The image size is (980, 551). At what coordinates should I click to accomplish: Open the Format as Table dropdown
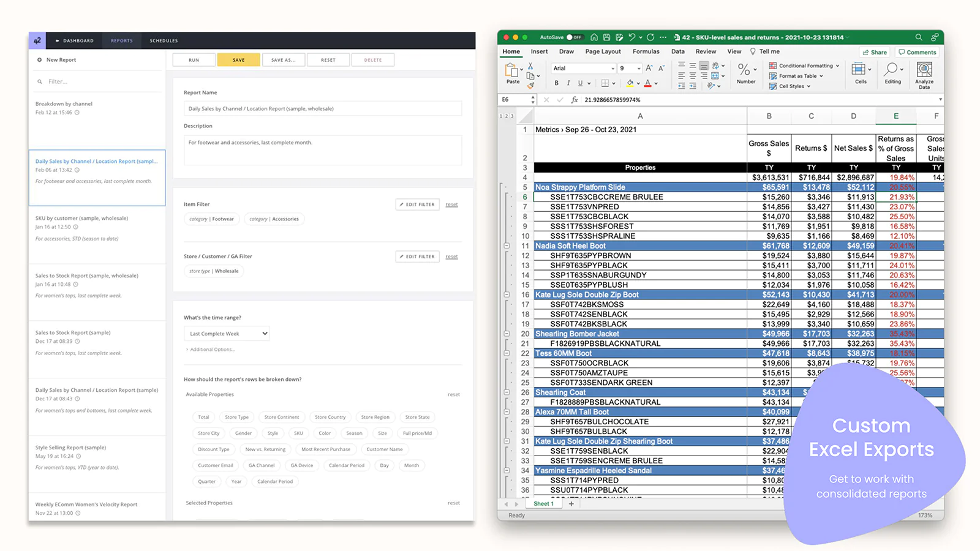point(796,76)
